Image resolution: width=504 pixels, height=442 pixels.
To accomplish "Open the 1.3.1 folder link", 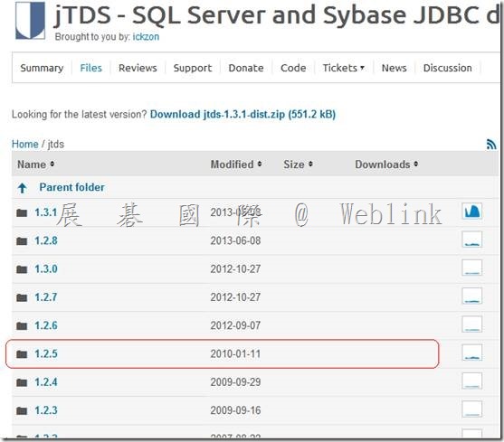I will coord(46,212).
